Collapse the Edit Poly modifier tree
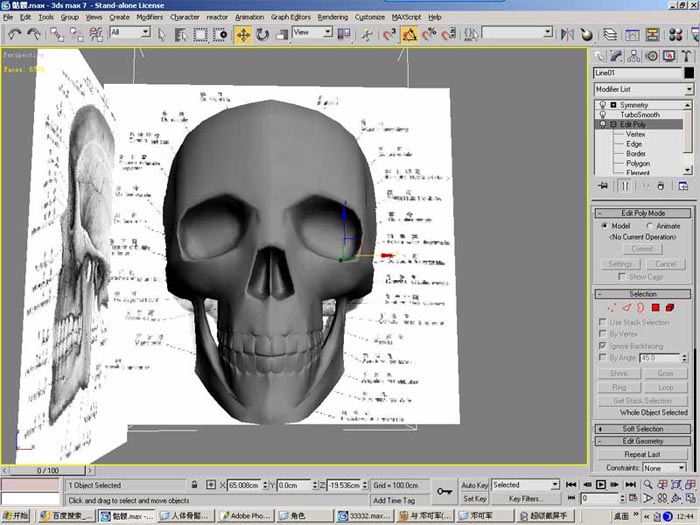The image size is (700, 525). (x=613, y=125)
